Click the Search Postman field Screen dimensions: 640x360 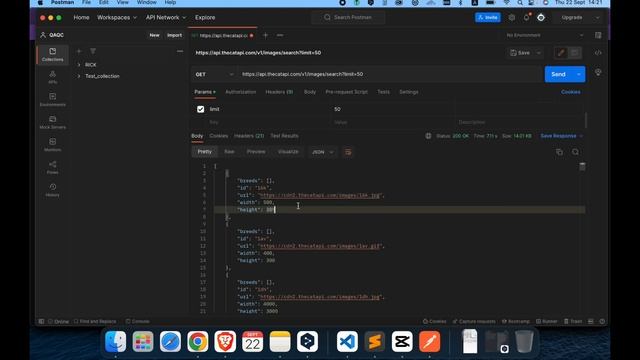point(348,18)
